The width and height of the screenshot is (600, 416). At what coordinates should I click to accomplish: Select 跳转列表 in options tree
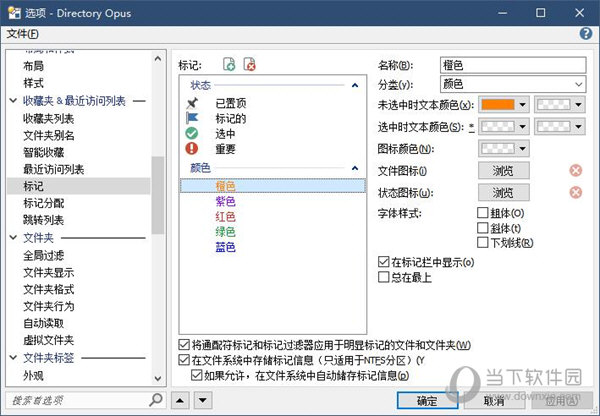coord(44,220)
